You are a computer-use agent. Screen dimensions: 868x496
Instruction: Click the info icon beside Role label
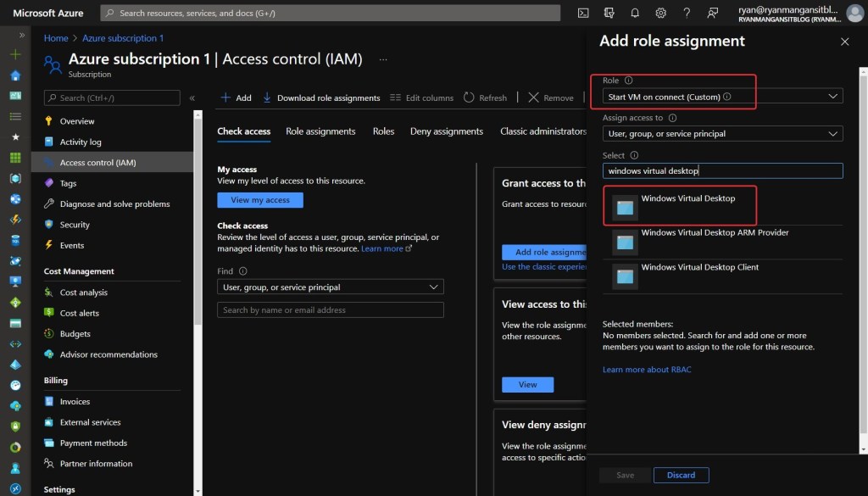point(628,81)
